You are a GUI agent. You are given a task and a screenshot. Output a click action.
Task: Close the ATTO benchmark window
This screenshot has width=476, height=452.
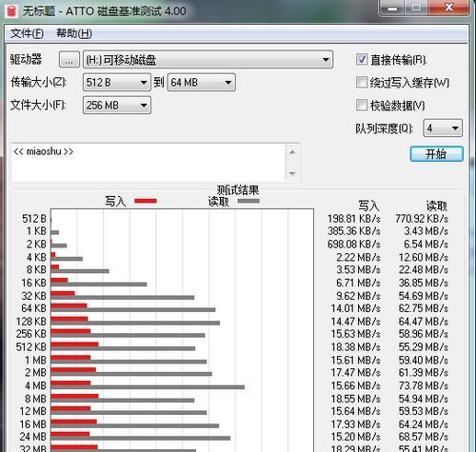tap(448, 8)
